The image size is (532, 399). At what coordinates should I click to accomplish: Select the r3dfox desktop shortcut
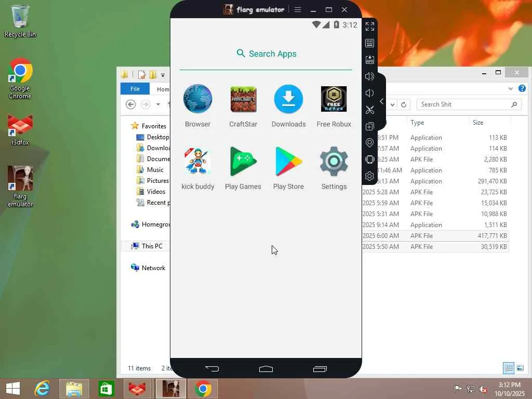(x=20, y=129)
